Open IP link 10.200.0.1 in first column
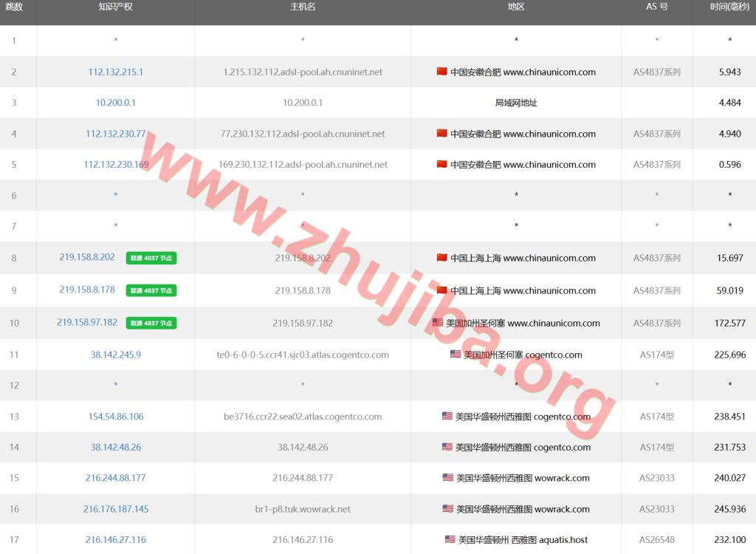The height and width of the screenshot is (554, 756). click(x=116, y=103)
